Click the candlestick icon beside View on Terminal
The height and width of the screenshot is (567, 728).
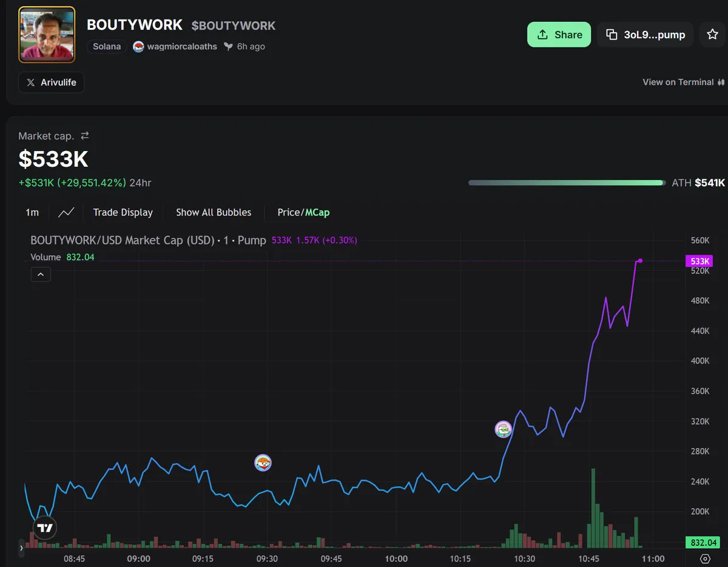pos(721,82)
